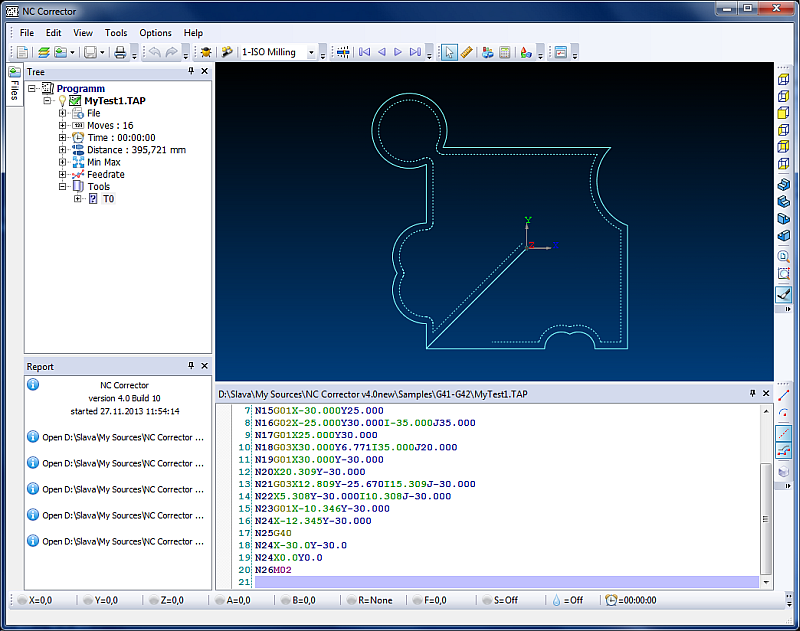The image size is (800, 631).
Task: Activate the ruler measure tool
Action: (x=466, y=52)
